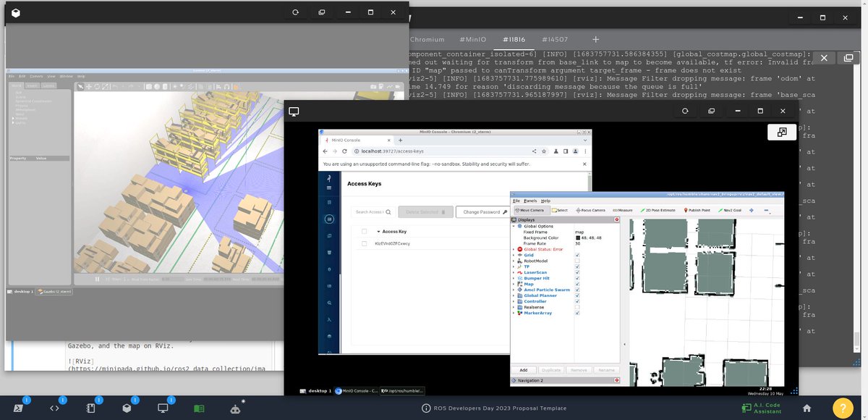Choose the Focus Camera tool in RViz
Screen dimensions: 868x420
(x=590, y=210)
